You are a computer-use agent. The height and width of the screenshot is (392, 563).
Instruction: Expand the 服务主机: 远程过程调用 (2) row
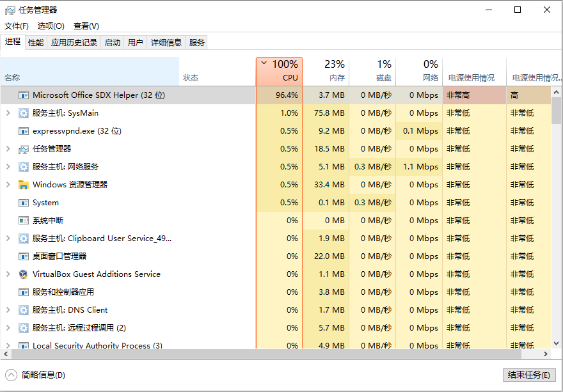pyautogui.click(x=8, y=328)
